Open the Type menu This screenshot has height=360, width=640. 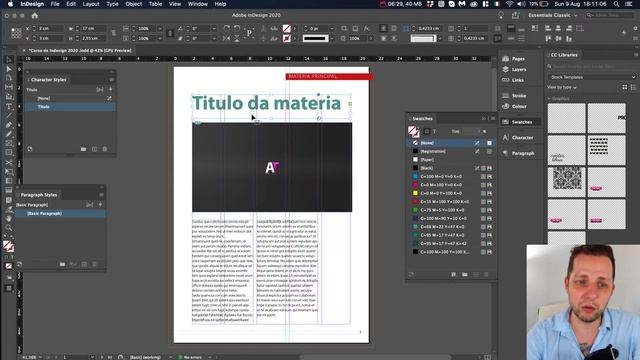(x=112, y=4)
